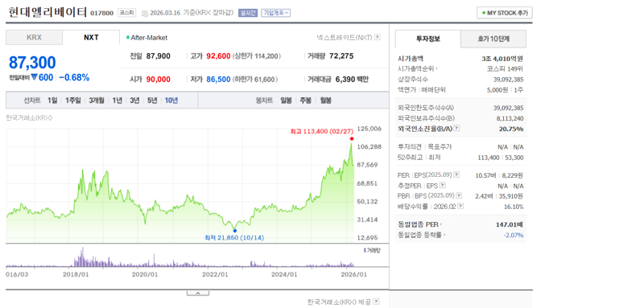Image resolution: width=644 pixels, height=308 pixels.
Task: Show the 3년 line chart
Action: click(134, 100)
